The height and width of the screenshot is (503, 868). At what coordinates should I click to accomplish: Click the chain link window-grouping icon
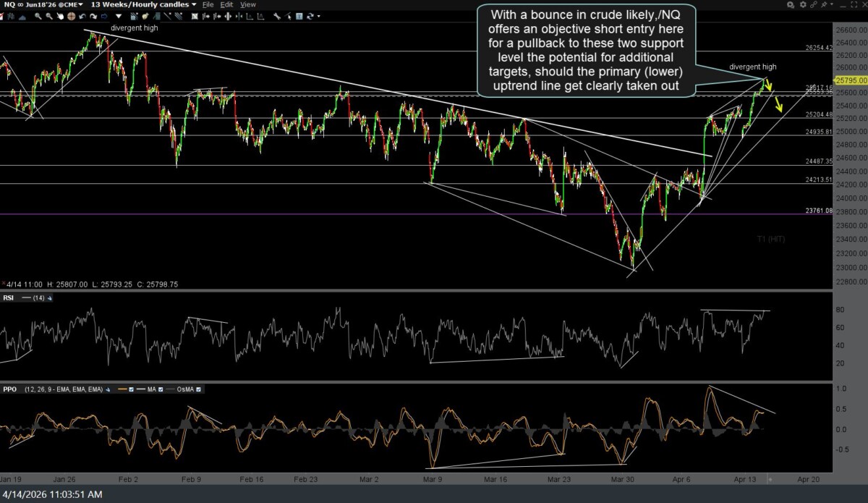(x=814, y=4)
